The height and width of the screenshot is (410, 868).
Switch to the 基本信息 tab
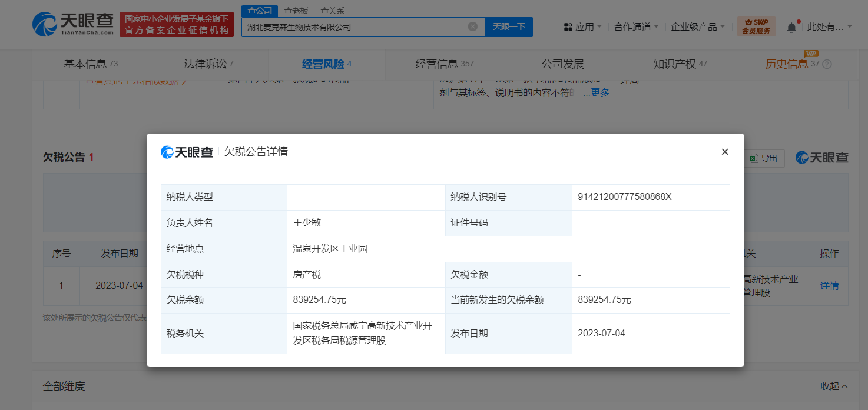tap(91, 64)
